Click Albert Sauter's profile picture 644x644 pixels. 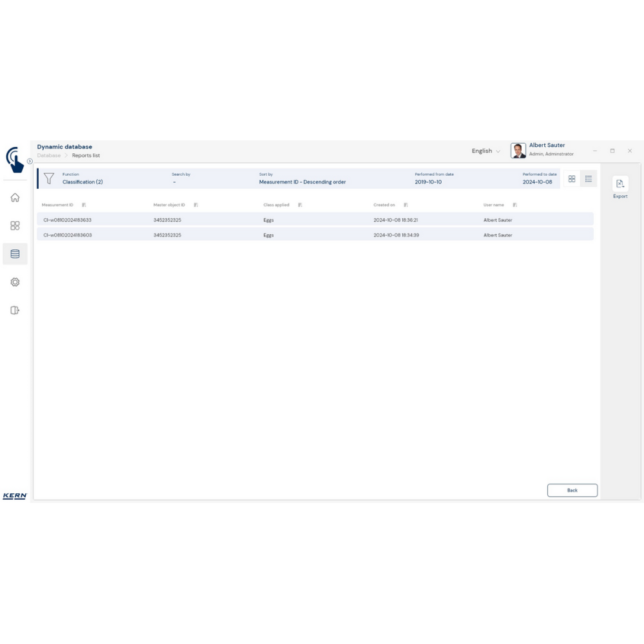click(x=518, y=151)
